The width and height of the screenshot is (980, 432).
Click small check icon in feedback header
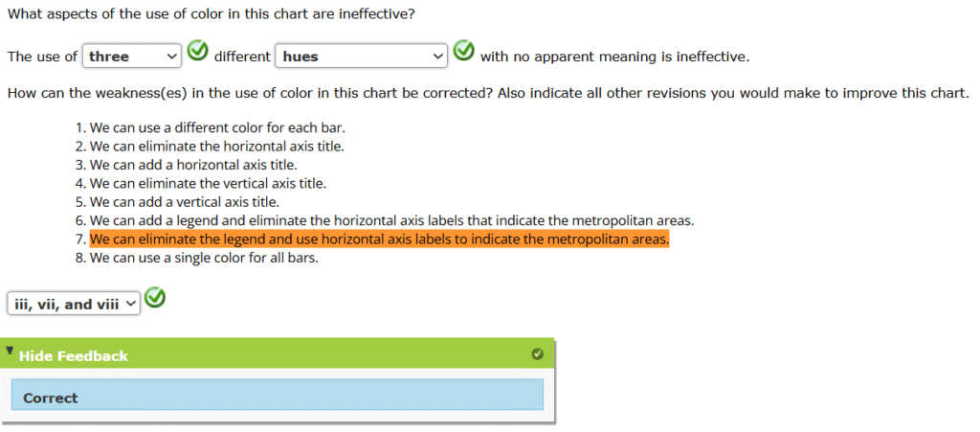pyautogui.click(x=537, y=354)
